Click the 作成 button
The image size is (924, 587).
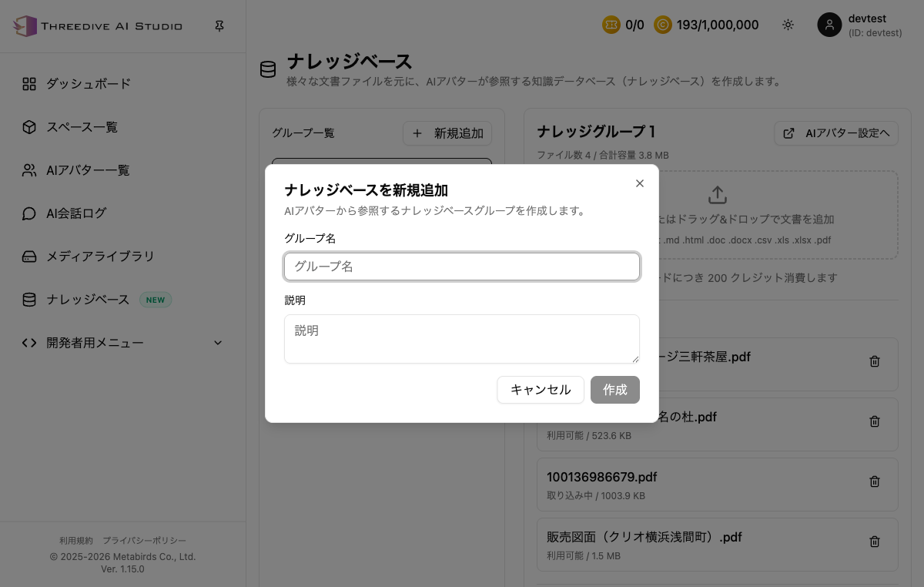click(615, 390)
